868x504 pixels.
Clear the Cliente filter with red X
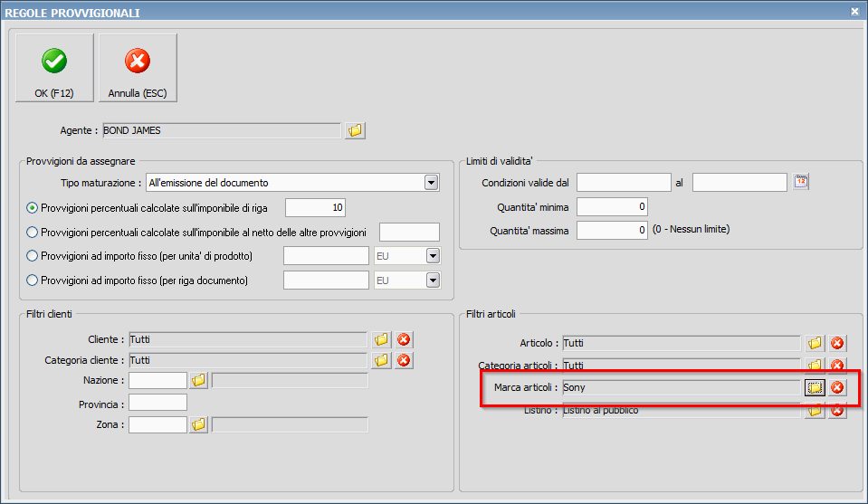point(404,339)
